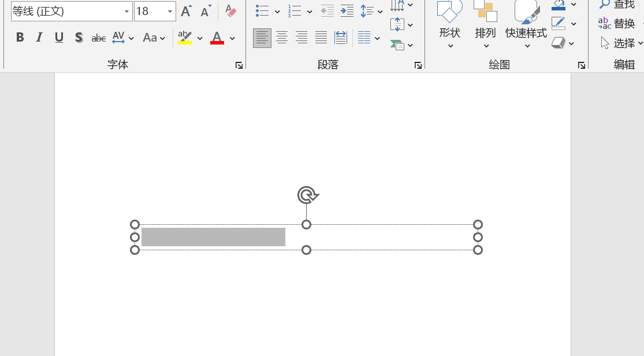Screen dimensions: 644x356
Task: Apply numbered list formatting
Action: pyautogui.click(x=295, y=11)
